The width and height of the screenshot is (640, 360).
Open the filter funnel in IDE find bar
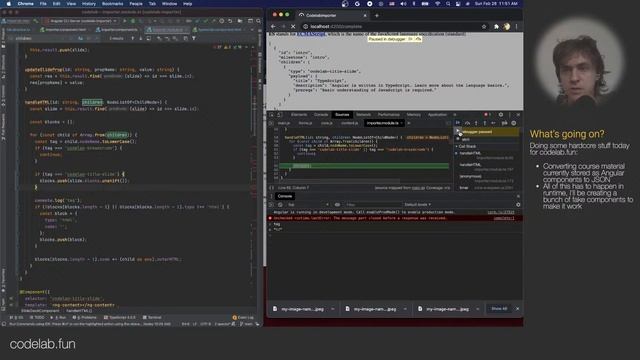click(194, 38)
